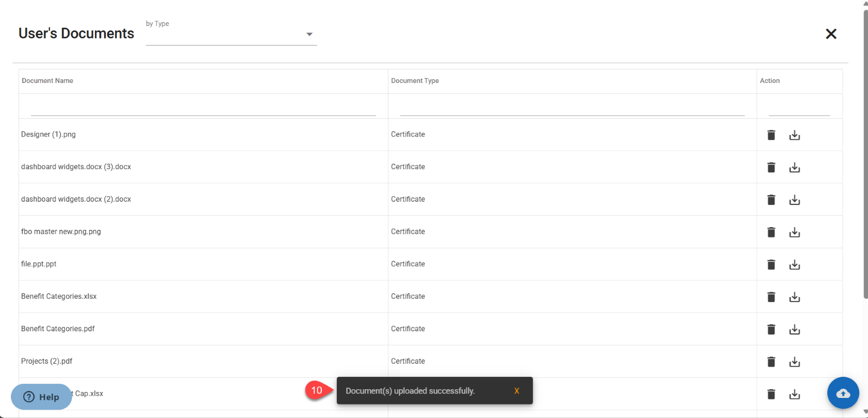Delete the Designer (1).png document
Viewport: 868px width, 418px height.
point(771,135)
